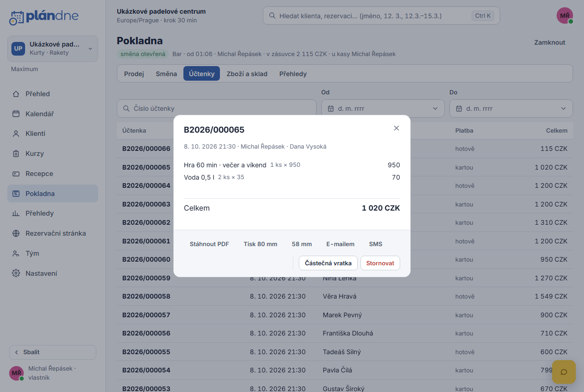This screenshot has height=392, width=584.
Task: Click the Recepce icon in sidebar
Action: tap(16, 174)
